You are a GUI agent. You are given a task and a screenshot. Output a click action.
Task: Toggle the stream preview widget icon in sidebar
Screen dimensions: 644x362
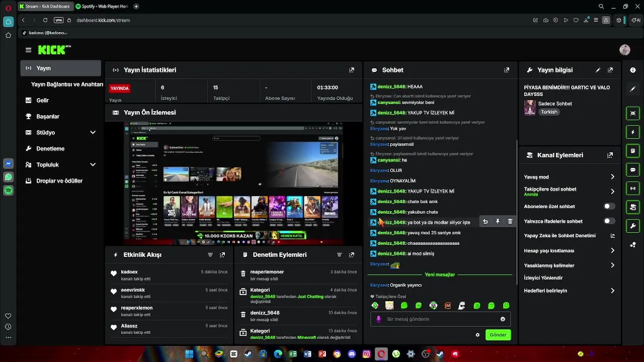click(x=633, y=113)
